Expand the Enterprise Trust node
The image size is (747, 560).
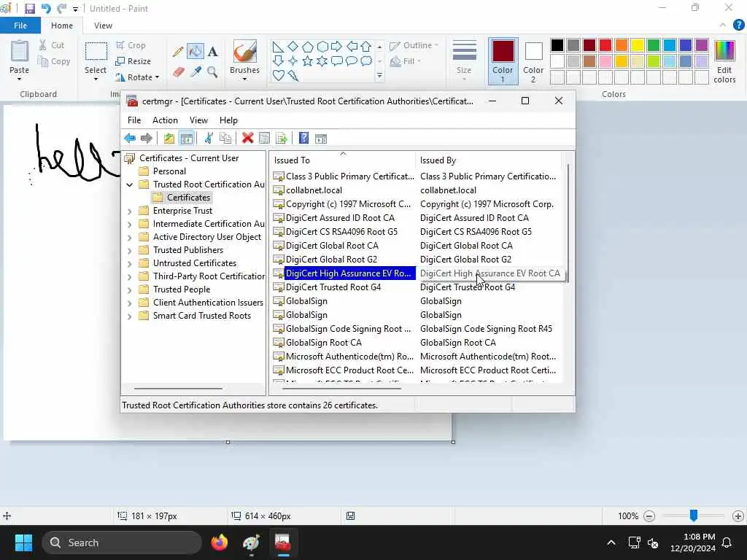[x=130, y=211]
